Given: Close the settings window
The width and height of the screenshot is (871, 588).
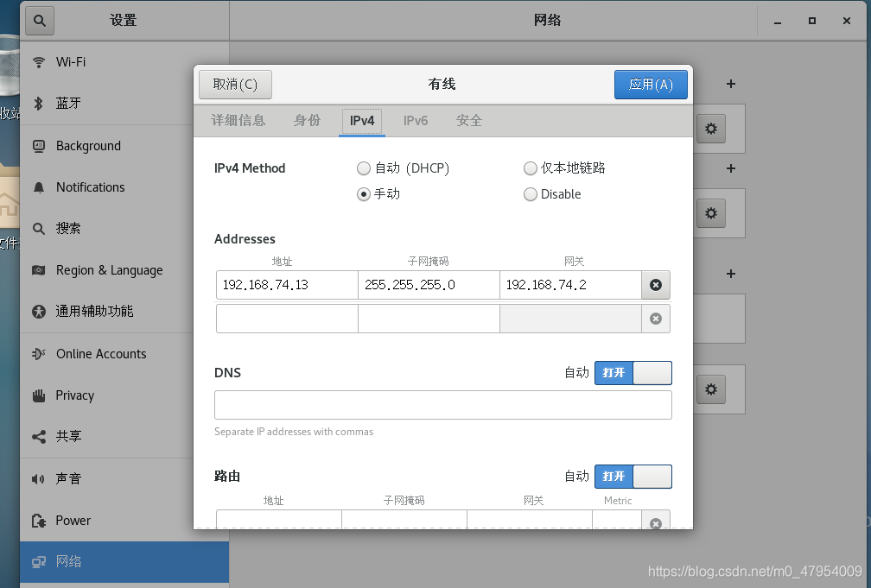Looking at the screenshot, I should coord(847,21).
